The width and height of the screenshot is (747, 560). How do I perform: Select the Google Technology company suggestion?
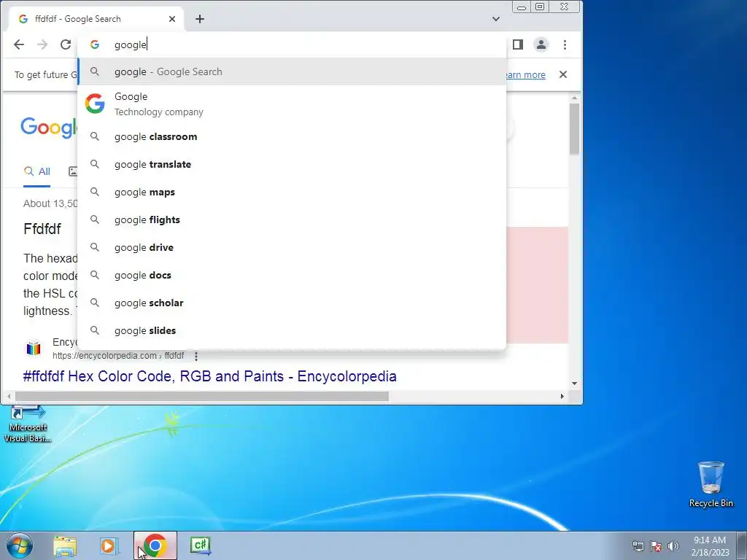(x=292, y=104)
